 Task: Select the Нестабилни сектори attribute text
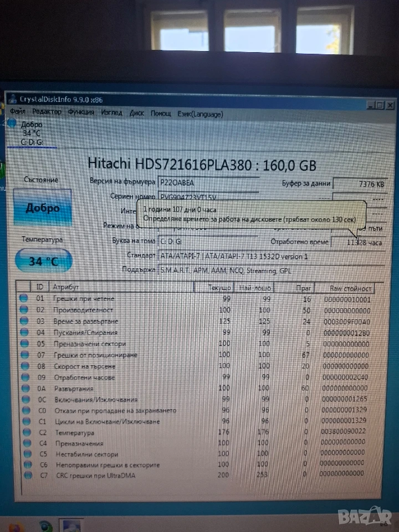click(x=87, y=454)
